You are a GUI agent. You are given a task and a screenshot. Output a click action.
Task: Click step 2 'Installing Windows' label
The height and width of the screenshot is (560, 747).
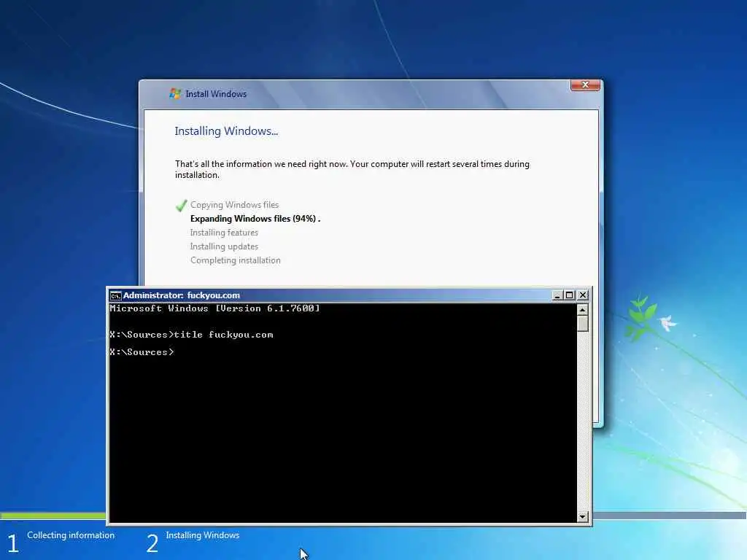click(203, 535)
